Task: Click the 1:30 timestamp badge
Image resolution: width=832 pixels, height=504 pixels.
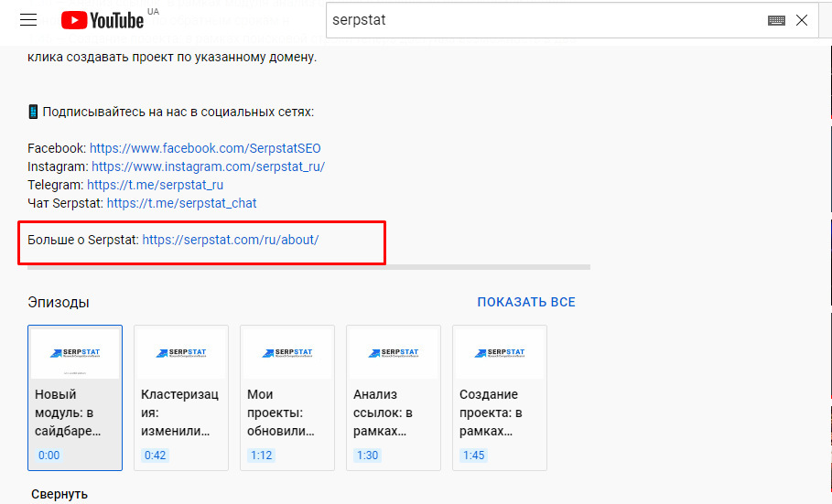Action: (367, 456)
